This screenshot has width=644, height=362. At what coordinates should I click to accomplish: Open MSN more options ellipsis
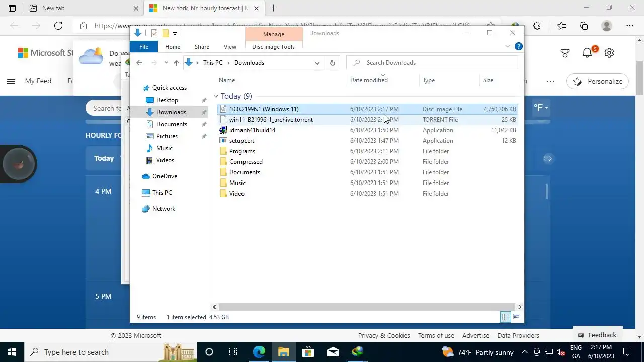click(550, 81)
